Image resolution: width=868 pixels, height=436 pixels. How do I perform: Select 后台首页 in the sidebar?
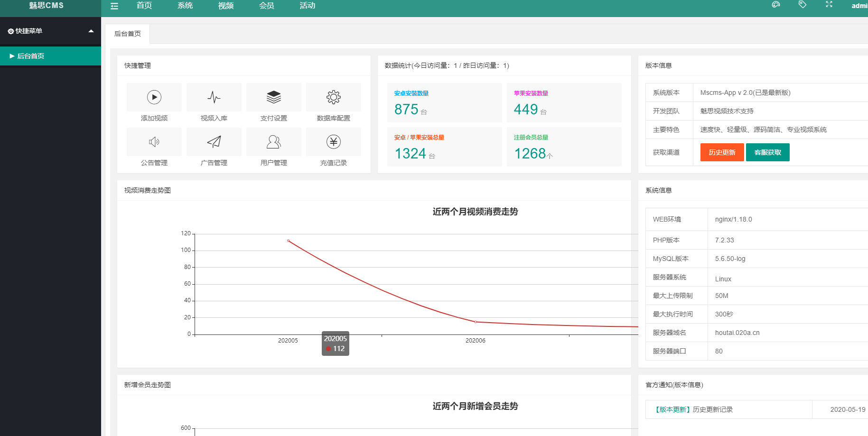[50, 56]
